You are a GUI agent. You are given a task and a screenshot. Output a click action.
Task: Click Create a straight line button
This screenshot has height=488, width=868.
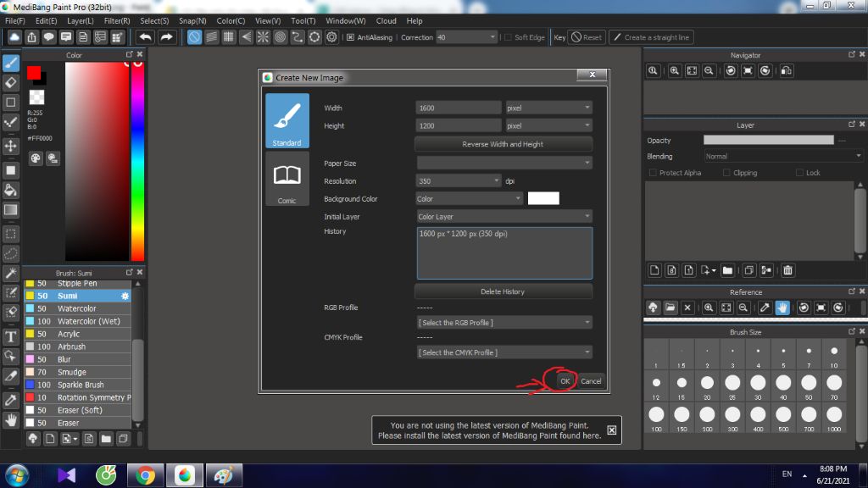[x=652, y=37]
